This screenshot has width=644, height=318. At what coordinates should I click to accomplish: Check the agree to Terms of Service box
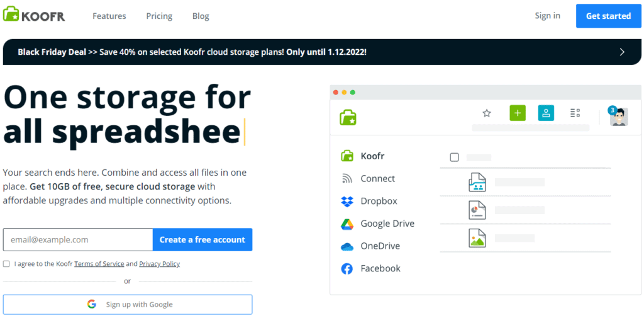6,264
